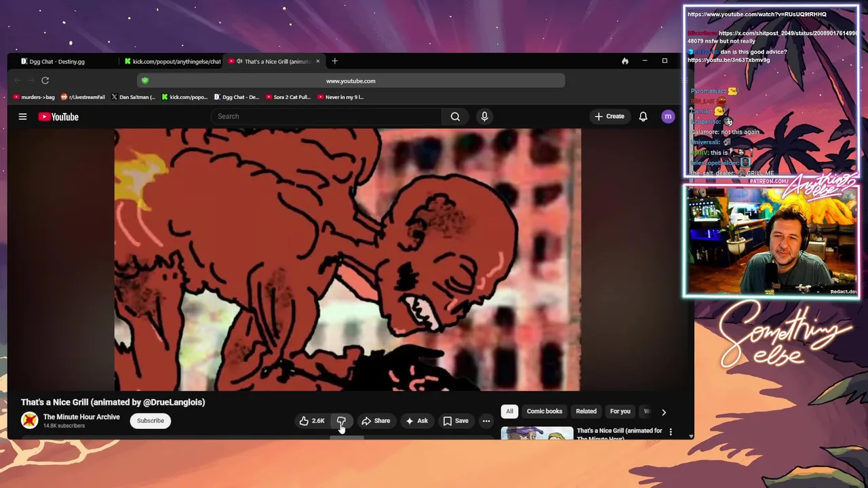Open suggested 'That's a Nice Grill' thumbnail
This screenshot has width=868, height=488.
[x=537, y=433]
